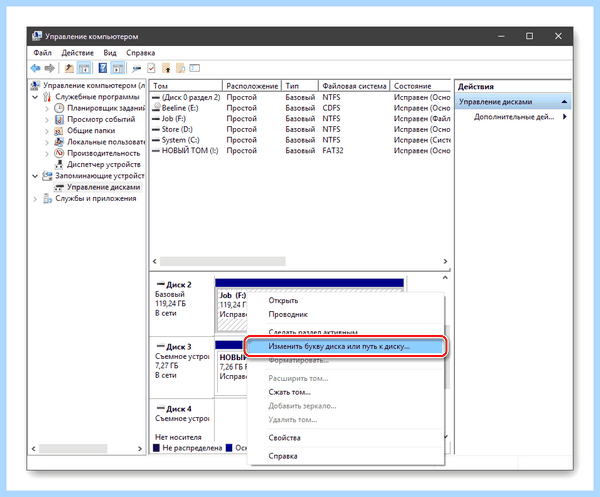Open the Файл menu
This screenshot has height=497, width=600.
(x=42, y=53)
